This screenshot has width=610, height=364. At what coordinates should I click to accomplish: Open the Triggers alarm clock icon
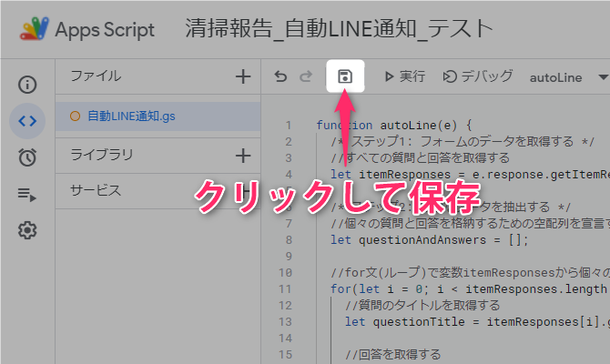[27, 157]
